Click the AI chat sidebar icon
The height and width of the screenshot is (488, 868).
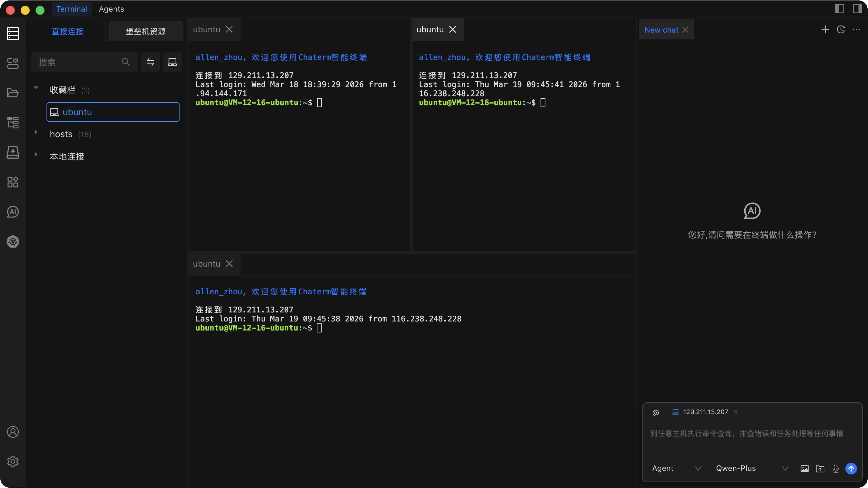(13, 212)
